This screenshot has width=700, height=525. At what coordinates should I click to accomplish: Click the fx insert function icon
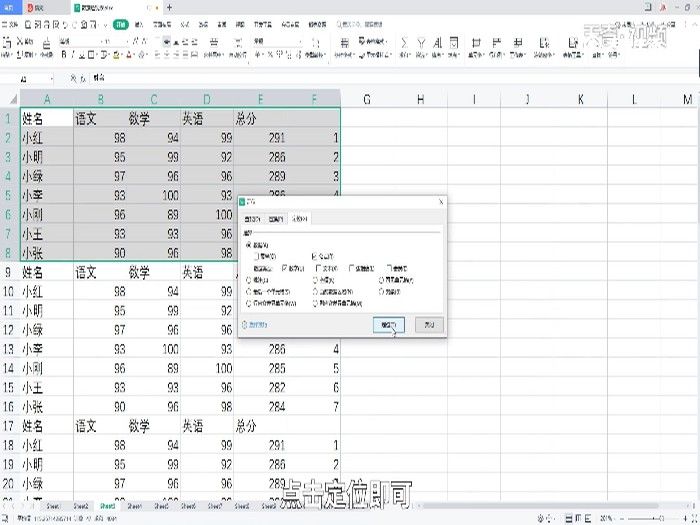point(83,79)
